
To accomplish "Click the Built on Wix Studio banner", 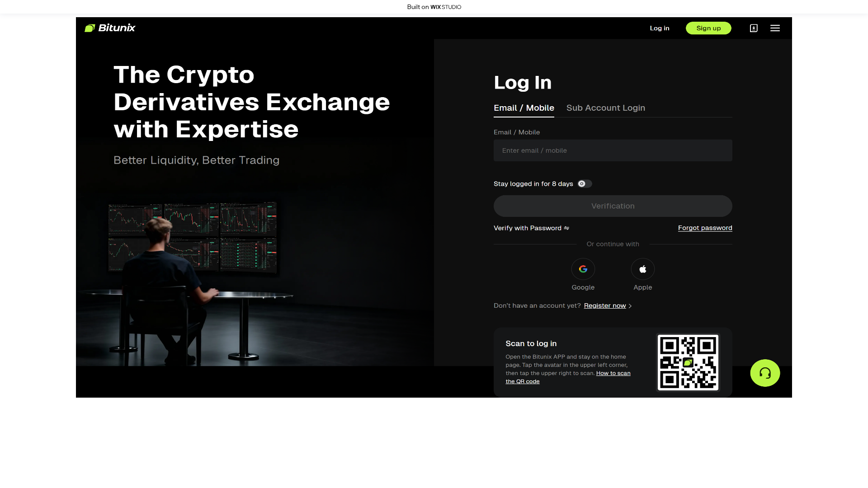I will (434, 7).
